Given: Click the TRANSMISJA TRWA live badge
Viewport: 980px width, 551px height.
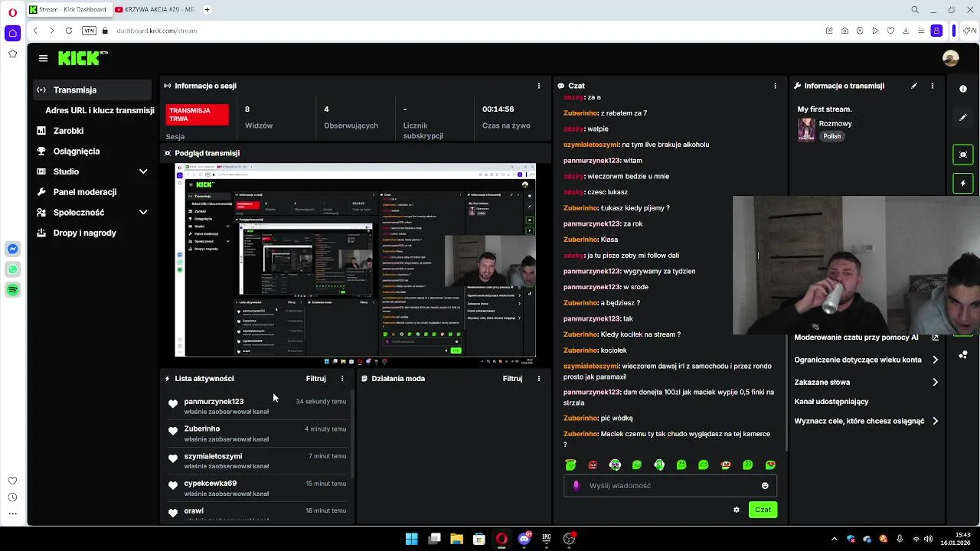Looking at the screenshot, I should (x=198, y=115).
